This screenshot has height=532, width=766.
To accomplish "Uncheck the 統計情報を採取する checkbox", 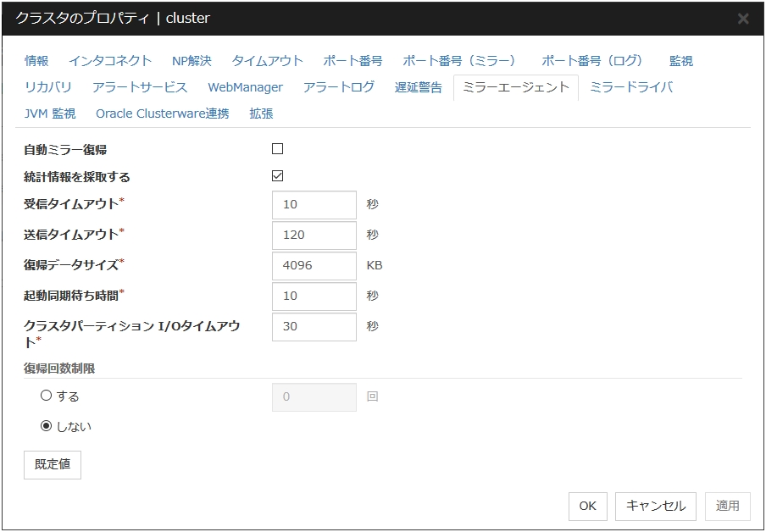I will pos(277,176).
